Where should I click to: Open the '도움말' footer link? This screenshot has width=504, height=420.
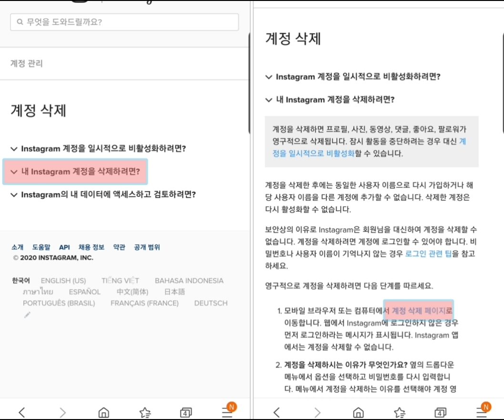click(x=41, y=247)
